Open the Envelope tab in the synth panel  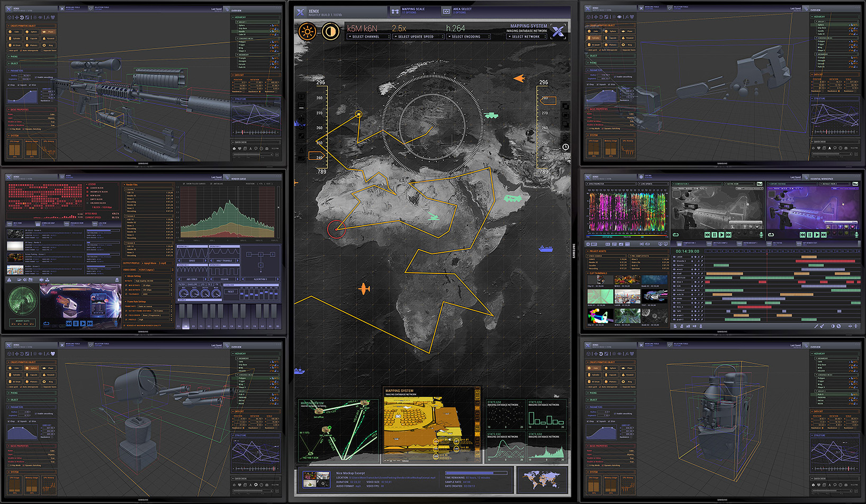(191, 285)
